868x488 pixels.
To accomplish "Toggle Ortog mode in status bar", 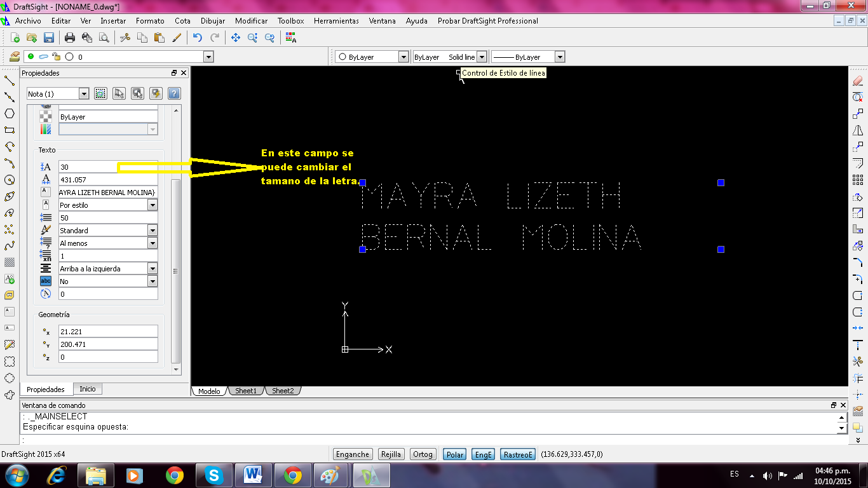I will pos(423,454).
